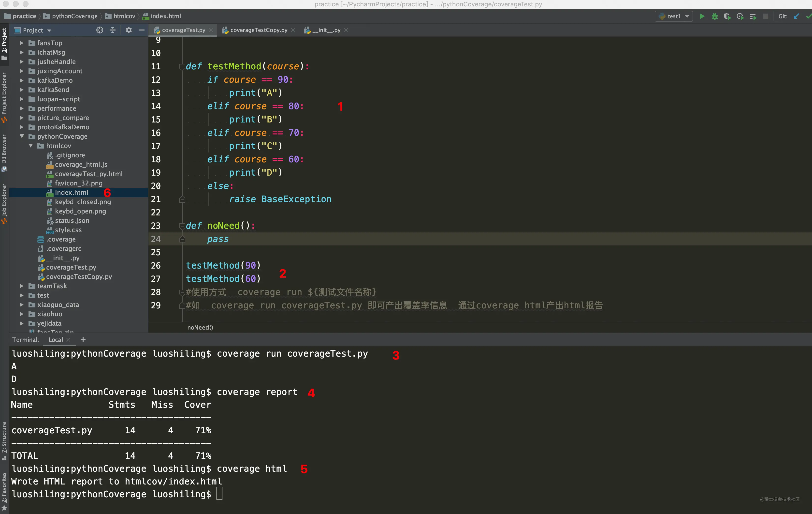Click line number 24 in the gutter

(156, 239)
